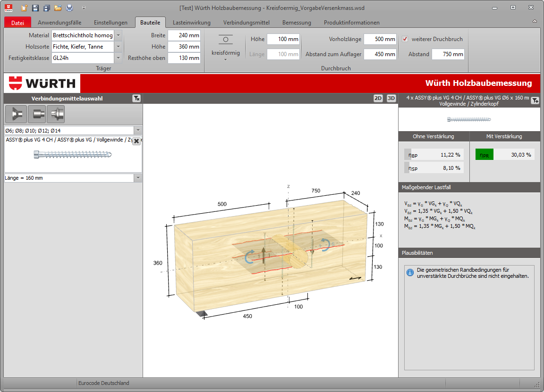Click the add filter icon in results header
The image size is (544, 392).
(x=535, y=100)
